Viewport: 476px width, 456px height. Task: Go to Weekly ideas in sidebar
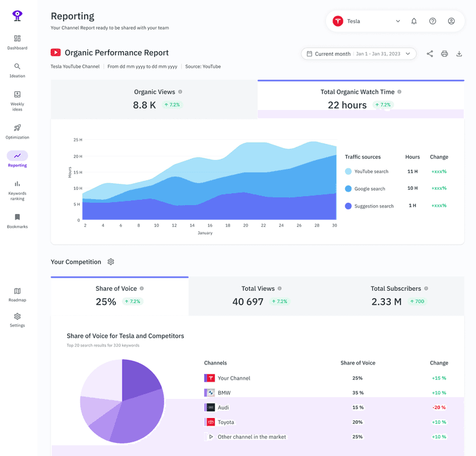(17, 101)
